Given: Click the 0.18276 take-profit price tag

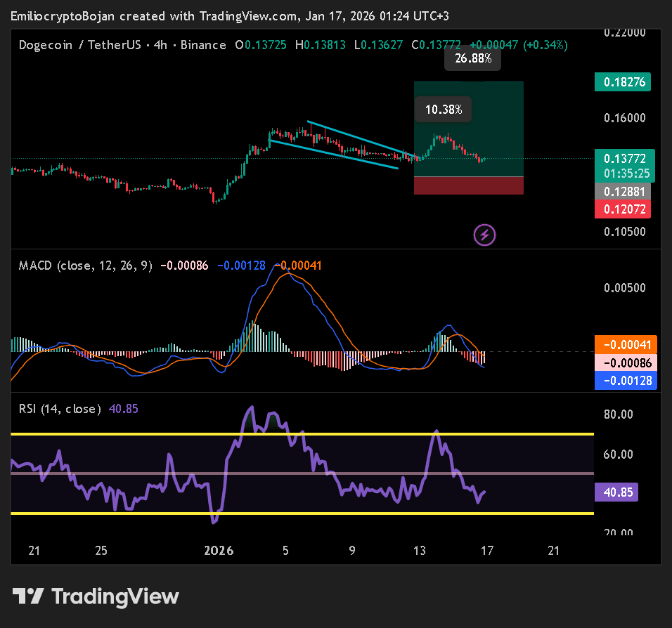Looking at the screenshot, I should (x=623, y=81).
